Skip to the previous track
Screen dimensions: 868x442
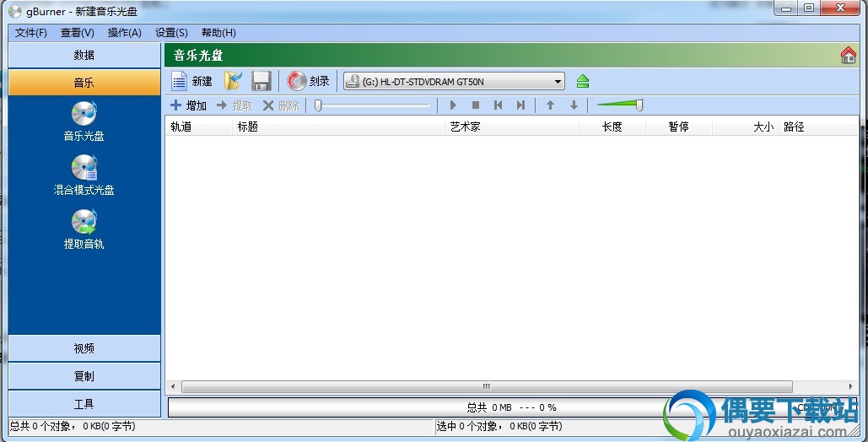click(499, 105)
